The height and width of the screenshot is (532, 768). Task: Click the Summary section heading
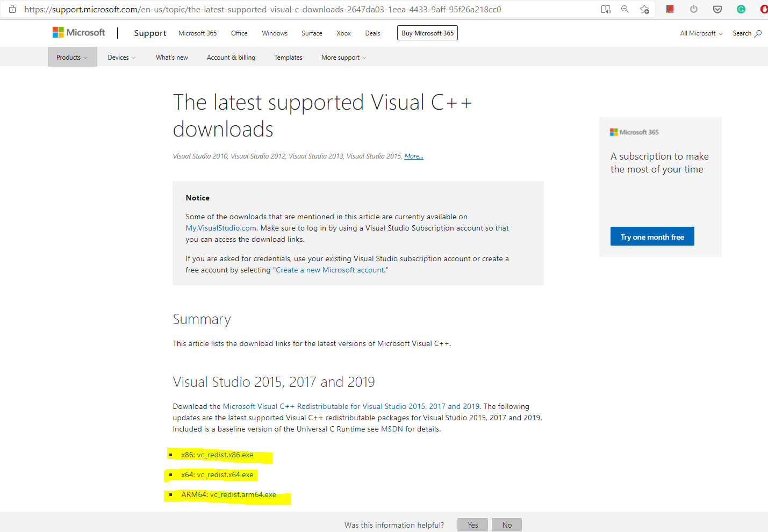coord(202,319)
